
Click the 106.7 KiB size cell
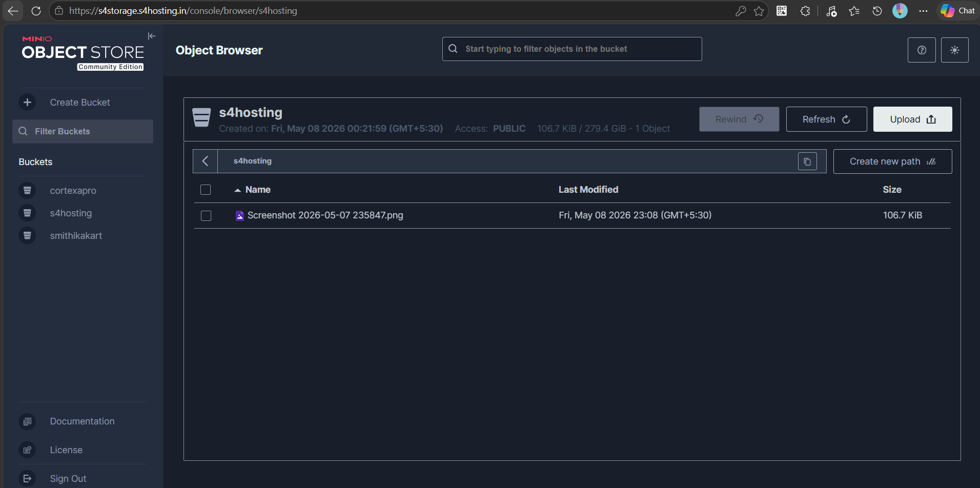[x=902, y=215]
